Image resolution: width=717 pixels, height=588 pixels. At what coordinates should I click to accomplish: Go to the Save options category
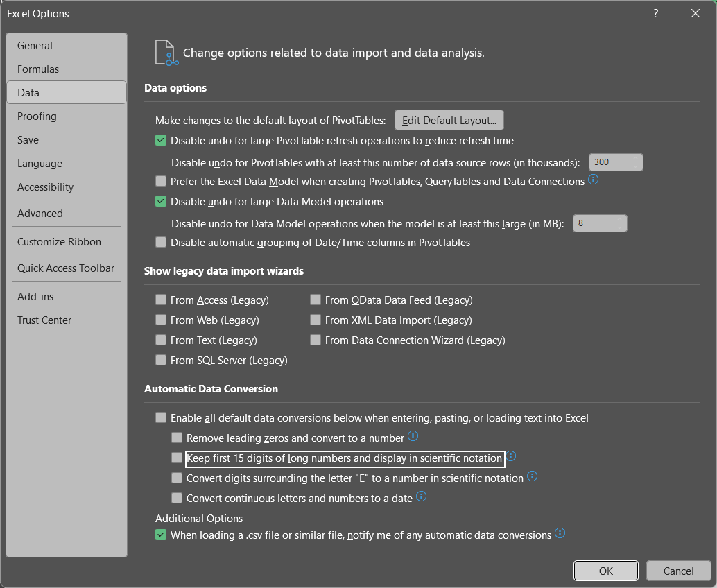tap(67, 140)
